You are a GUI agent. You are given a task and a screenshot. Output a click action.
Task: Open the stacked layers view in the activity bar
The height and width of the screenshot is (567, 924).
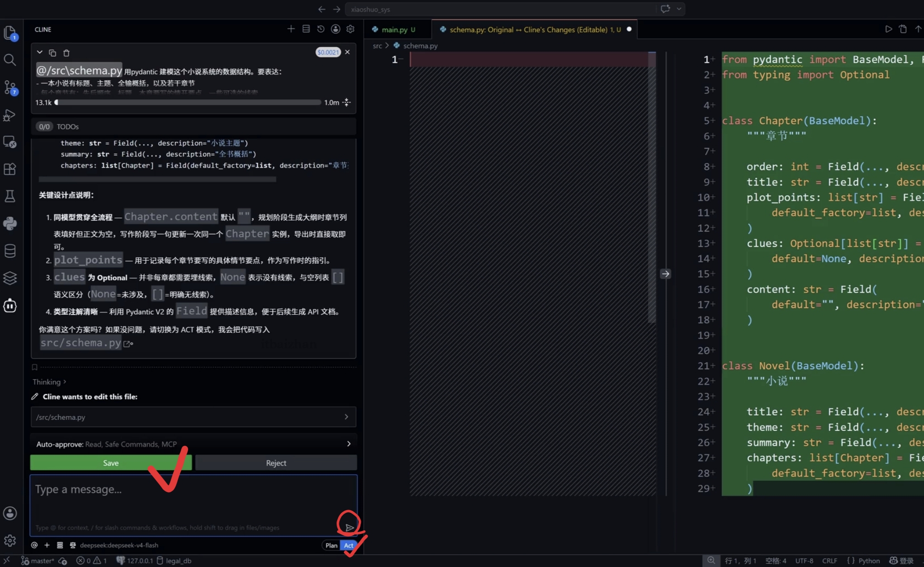(x=10, y=278)
